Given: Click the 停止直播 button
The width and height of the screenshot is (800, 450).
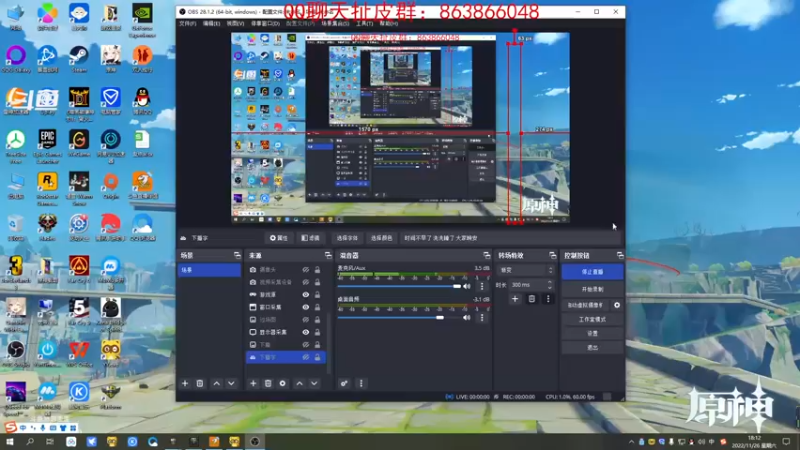Looking at the screenshot, I should tap(592, 272).
